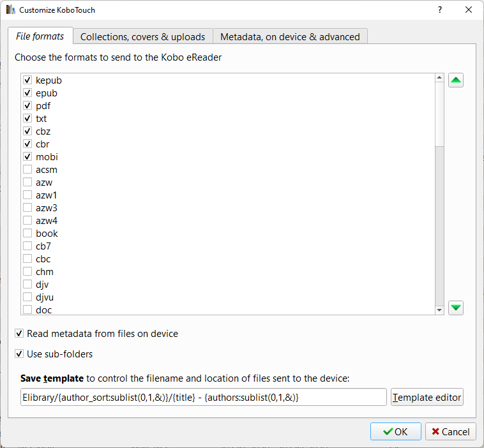Confirm settings with the OK button
The height and width of the screenshot is (448, 484).
coord(395,431)
